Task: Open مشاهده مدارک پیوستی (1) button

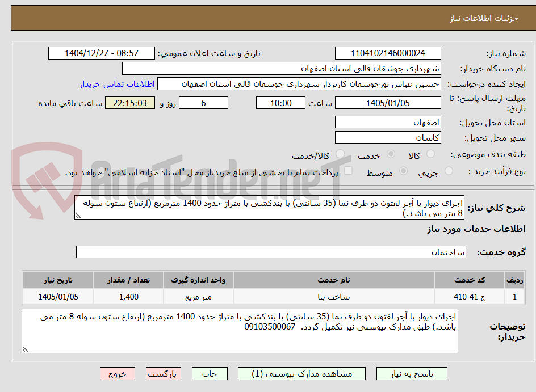Action: coord(301,374)
